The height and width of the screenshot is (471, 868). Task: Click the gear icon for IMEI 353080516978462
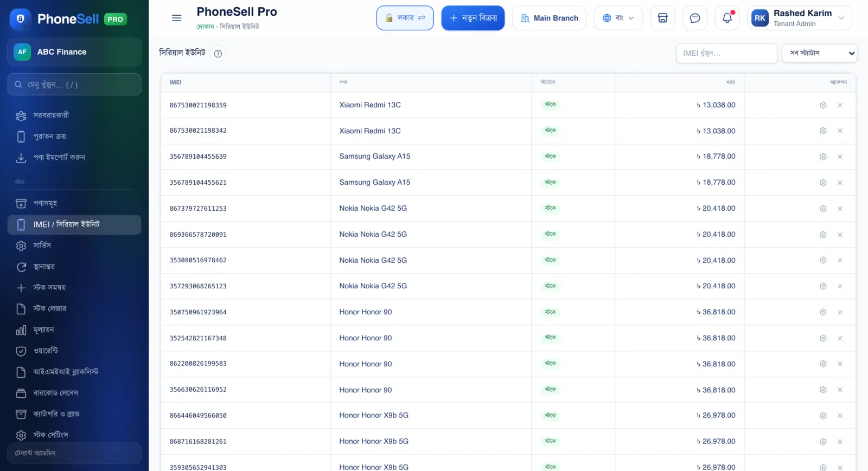(x=823, y=260)
